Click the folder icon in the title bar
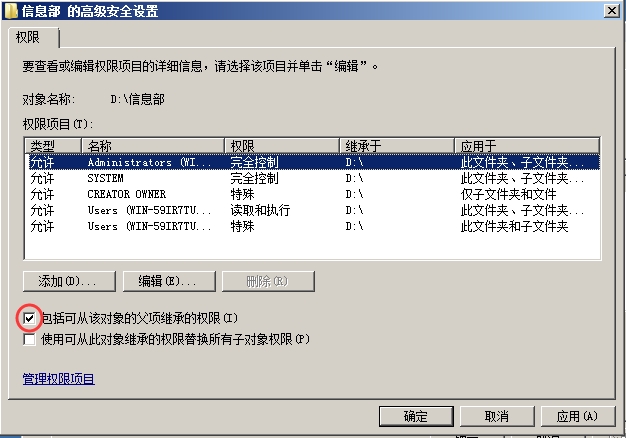 click(x=10, y=11)
